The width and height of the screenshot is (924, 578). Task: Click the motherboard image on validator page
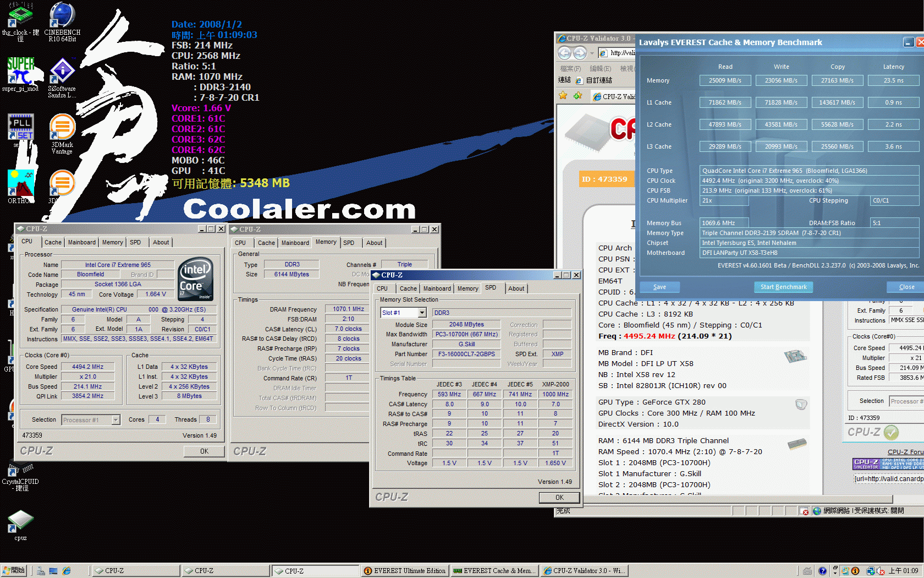796,356
